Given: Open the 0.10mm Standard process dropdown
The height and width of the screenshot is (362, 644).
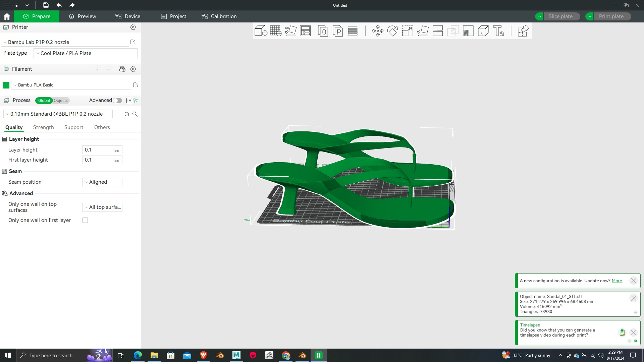Looking at the screenshot, I should point(58,114).
